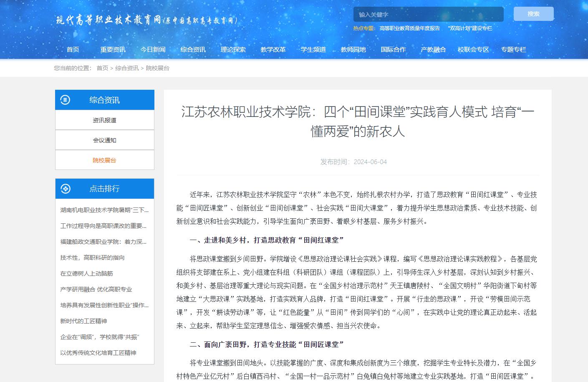
Task: Click the site logo 现代高等职业技术教育网
Action: pyautogui.click(x=146, y=20)
